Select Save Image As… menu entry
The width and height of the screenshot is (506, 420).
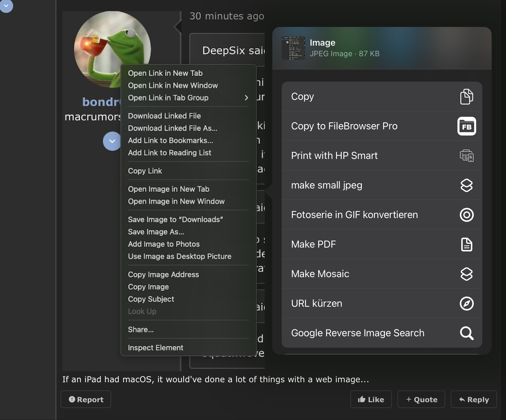click(156, 232)
